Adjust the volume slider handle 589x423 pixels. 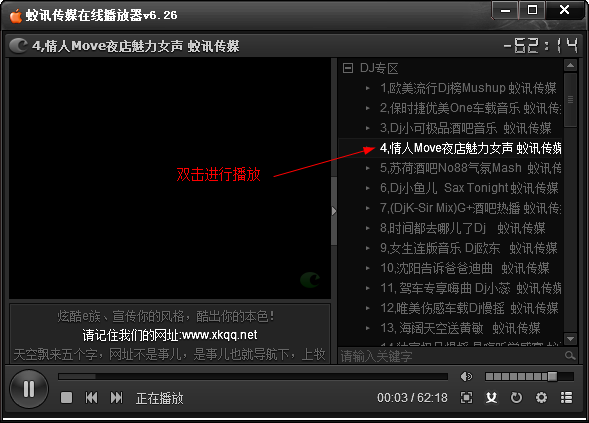[552, 376]
